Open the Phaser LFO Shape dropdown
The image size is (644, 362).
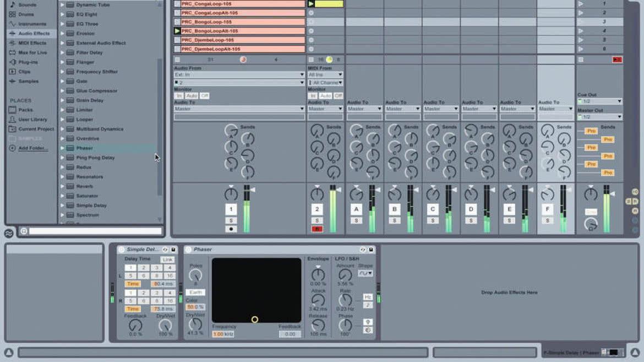click(x=365, y=273)
